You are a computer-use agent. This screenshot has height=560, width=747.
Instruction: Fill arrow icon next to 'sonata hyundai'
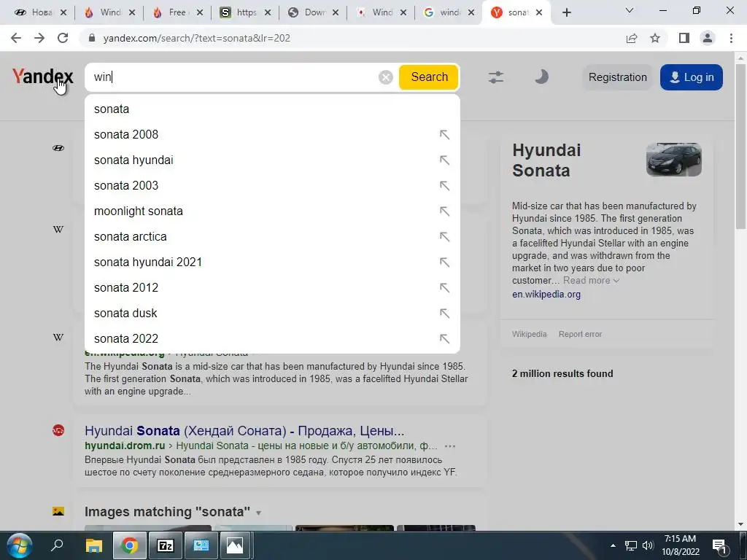click(444, 160)
